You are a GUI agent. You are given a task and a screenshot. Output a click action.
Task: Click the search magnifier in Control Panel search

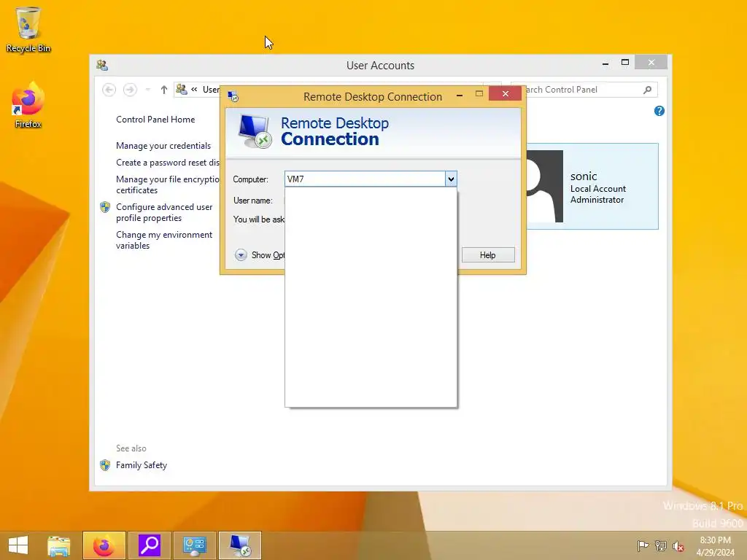pyautogui.click(x=648, y=90)
